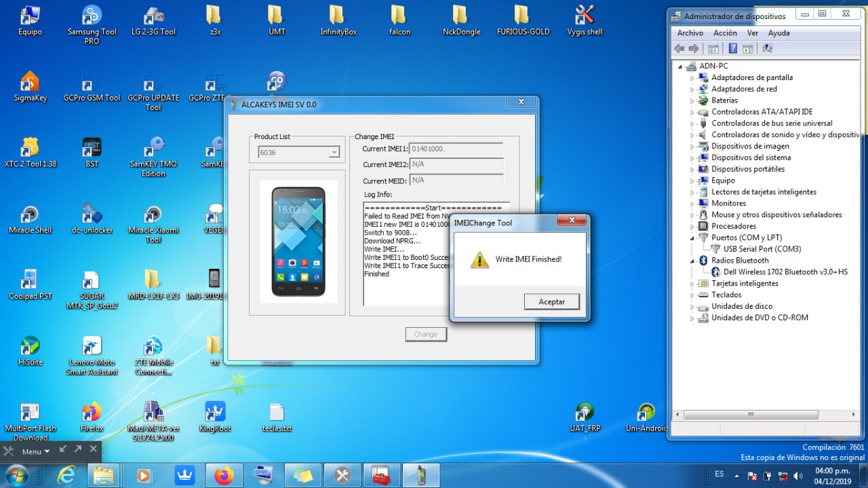Collapse the Puertos (COM y LPT) node
Image resolution: width=868 pixels, height=488 pixels.
[692, 238]
